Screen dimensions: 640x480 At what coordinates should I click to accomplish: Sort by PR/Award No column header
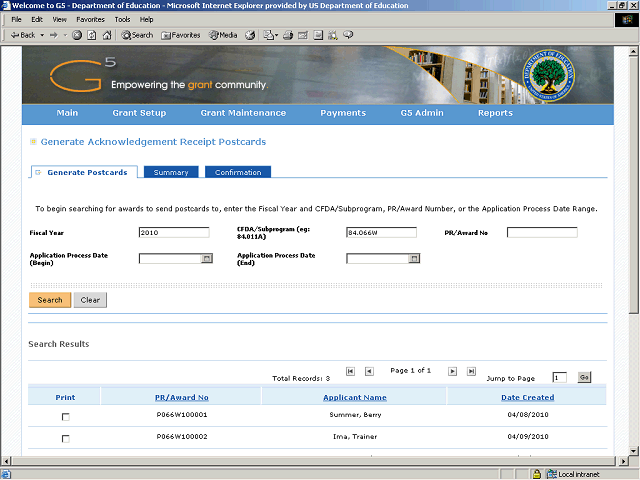(182, 398)
